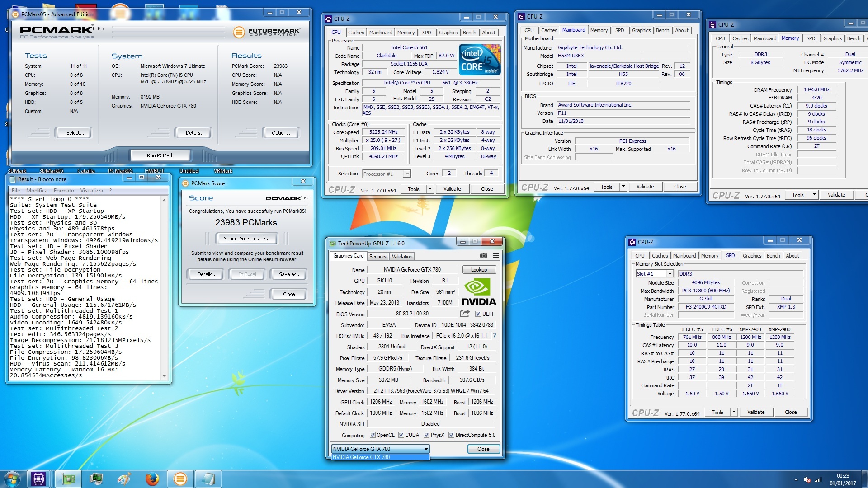This screenshot has height=488, width=868.
Task: Toggle the UEFI checkbox in GPU-Z
Action: click(x=478, y=314)
